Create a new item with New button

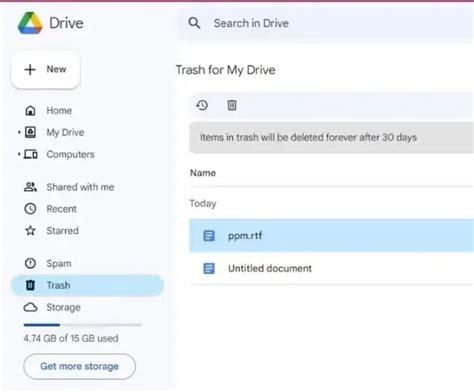click(x=46, y=69)
